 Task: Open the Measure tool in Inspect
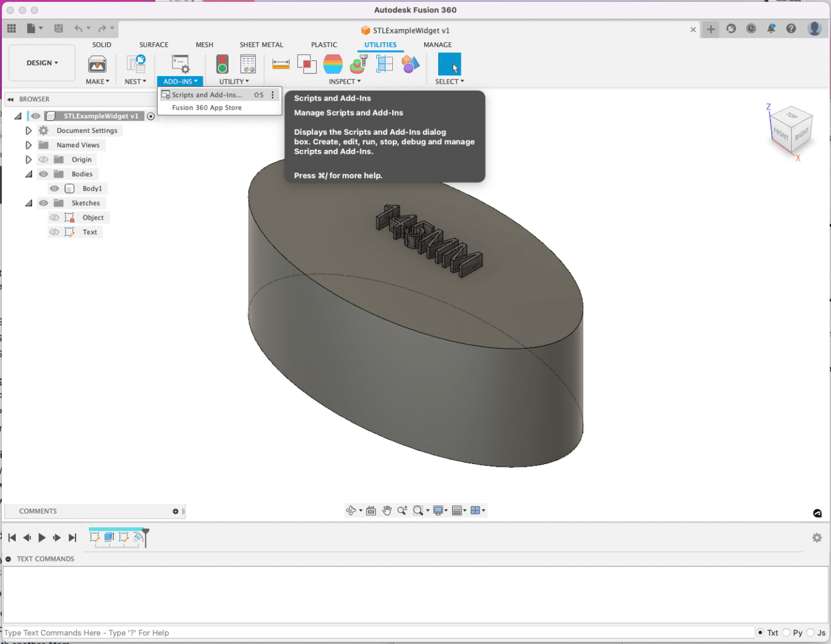[280, 64]
